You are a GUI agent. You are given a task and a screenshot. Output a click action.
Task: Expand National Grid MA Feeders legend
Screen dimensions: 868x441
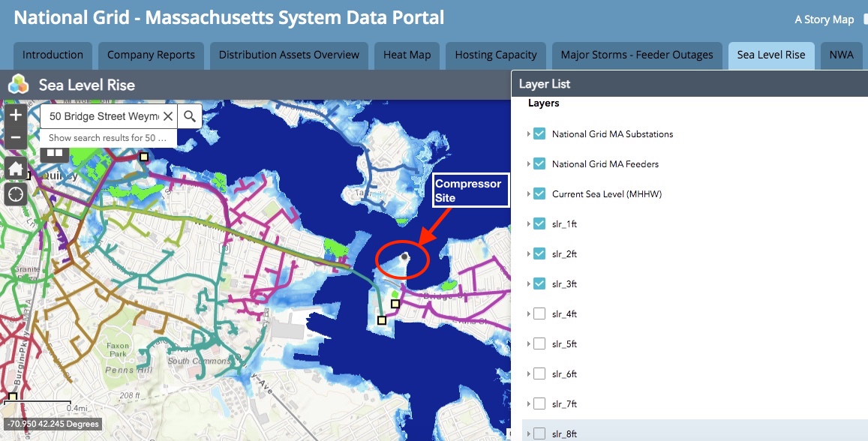[x=528, y=163]
